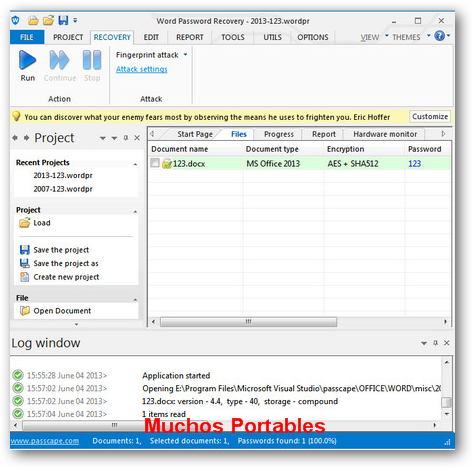473x468 pixels.
Task: Open the VIEW dropdown menu
Action: click(x=387, y=35)
